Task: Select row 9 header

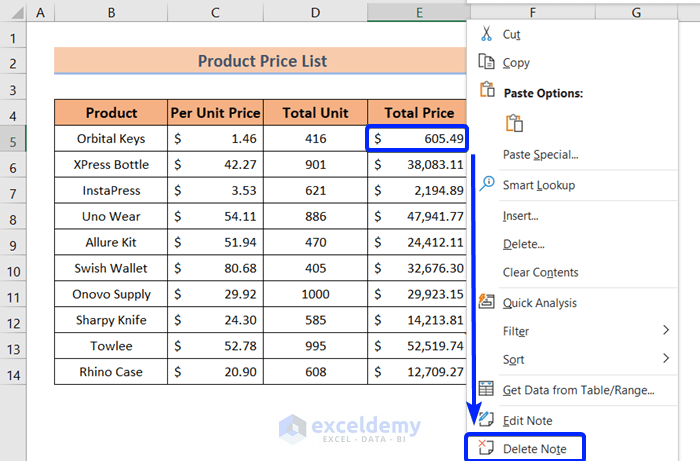Action: (x=13, y=242)
